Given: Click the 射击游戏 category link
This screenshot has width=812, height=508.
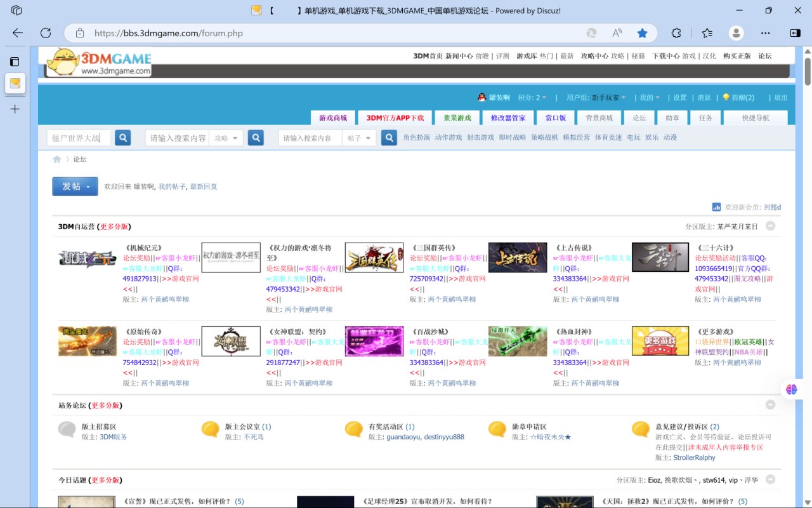Looking at the screenshot, I should coord(480,137).
